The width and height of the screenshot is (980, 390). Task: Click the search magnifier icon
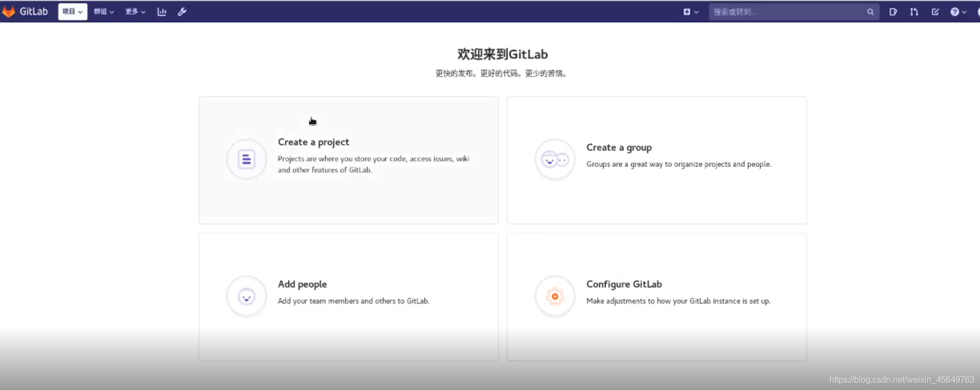click(x=870, y=12)
